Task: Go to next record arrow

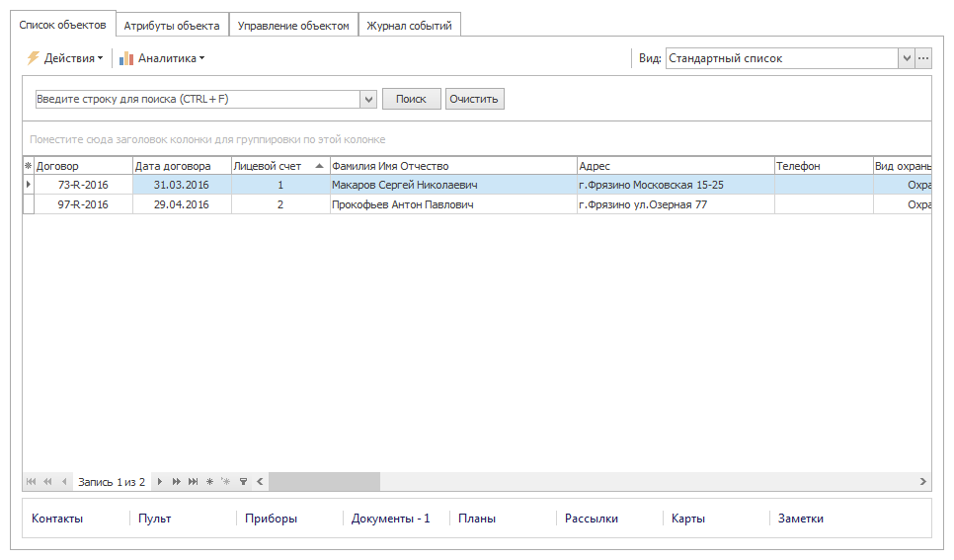Action: coord(159,481)
